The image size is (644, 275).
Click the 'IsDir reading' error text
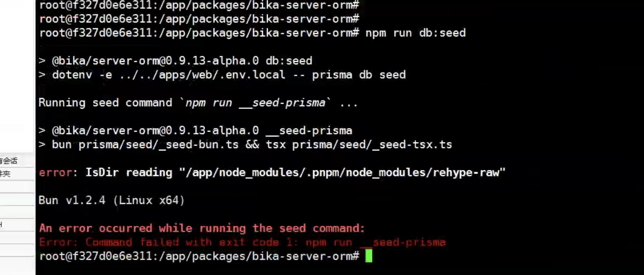click(129, 172)
